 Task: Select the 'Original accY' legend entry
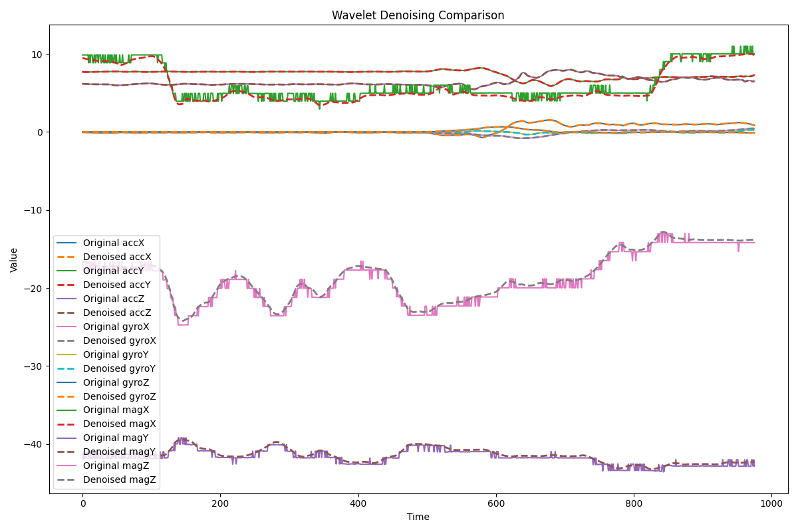[113, 271]
